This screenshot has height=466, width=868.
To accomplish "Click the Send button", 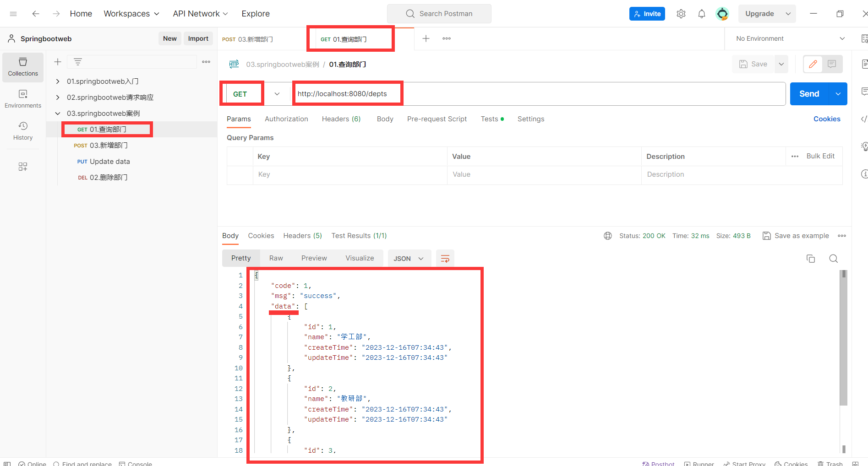I will click(809, 94).
